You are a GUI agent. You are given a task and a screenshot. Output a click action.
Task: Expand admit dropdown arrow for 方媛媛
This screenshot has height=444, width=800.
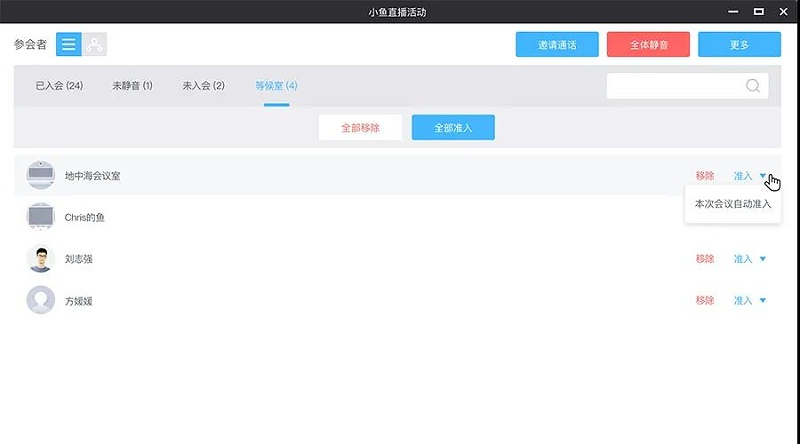click(763, 300)
